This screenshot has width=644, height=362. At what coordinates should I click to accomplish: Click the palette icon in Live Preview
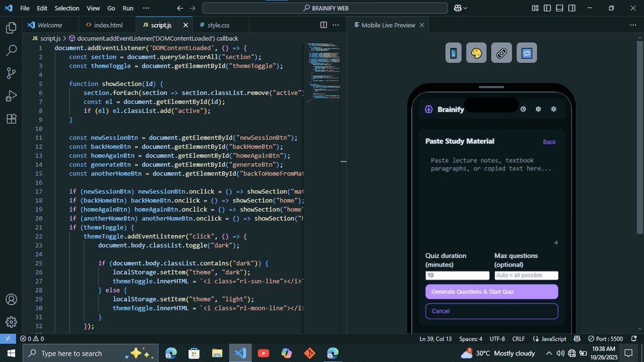click(477, 53)
